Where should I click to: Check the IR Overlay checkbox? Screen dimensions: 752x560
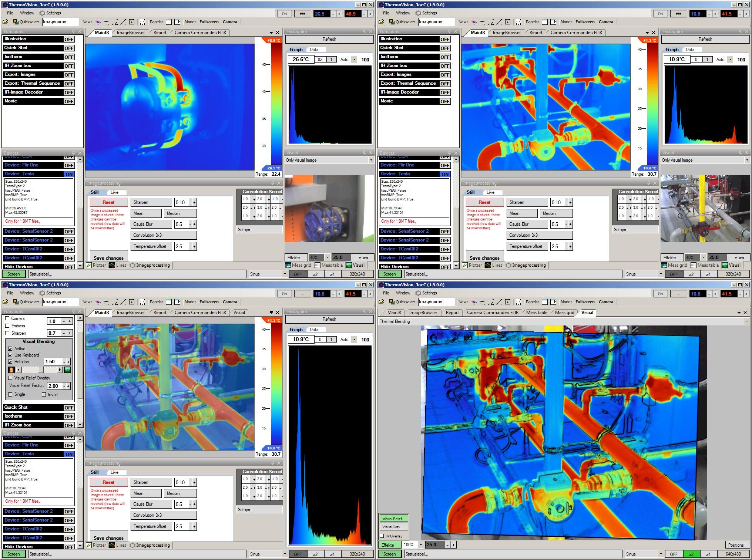[x=382, y=536]
